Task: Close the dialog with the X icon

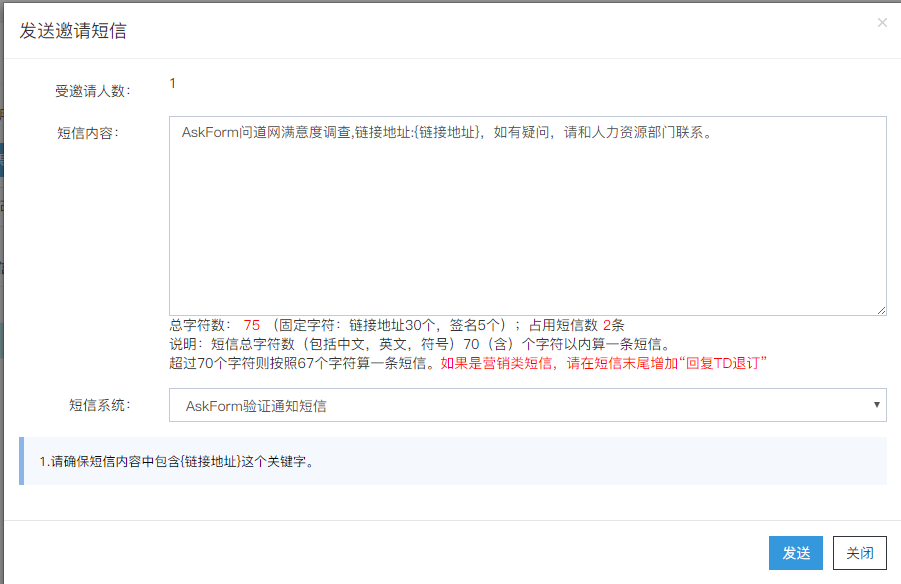Action: (x=882, y=22)
